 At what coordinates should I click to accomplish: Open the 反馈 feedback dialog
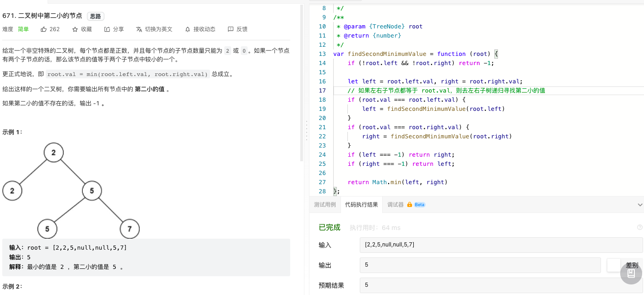tap(238, 29)
